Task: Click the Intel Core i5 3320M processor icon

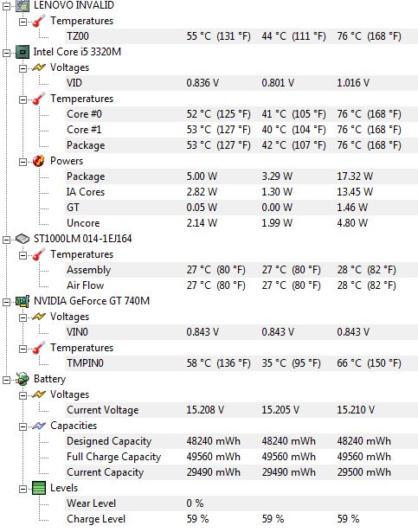Action: click(23, 52)
